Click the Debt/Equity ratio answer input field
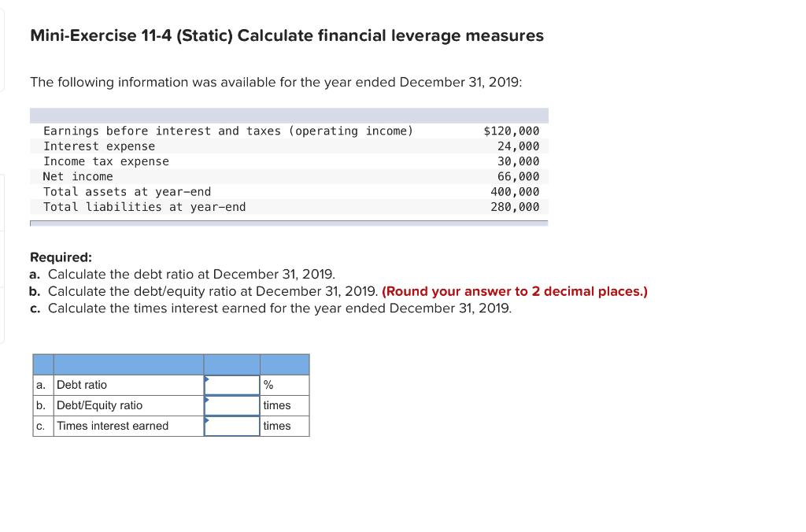Image resolution: width=806 pixels, height=532 pixels. pos(231,405)
